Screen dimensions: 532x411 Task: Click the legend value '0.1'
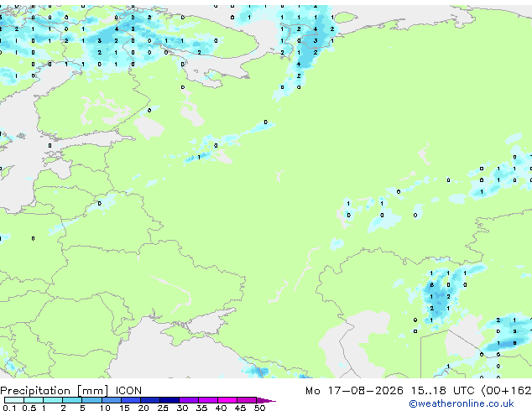click(9, 408)
